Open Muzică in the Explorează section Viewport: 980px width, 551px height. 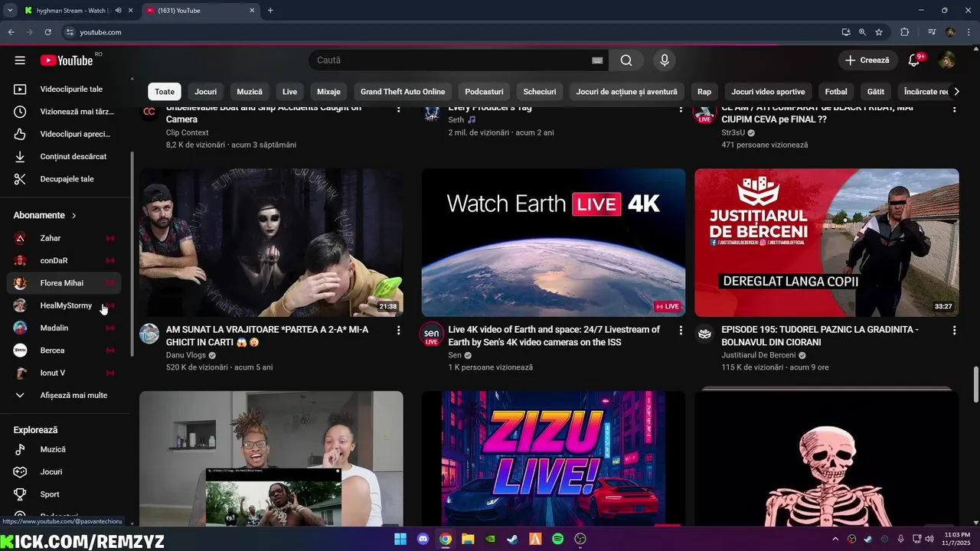[64, 449]
